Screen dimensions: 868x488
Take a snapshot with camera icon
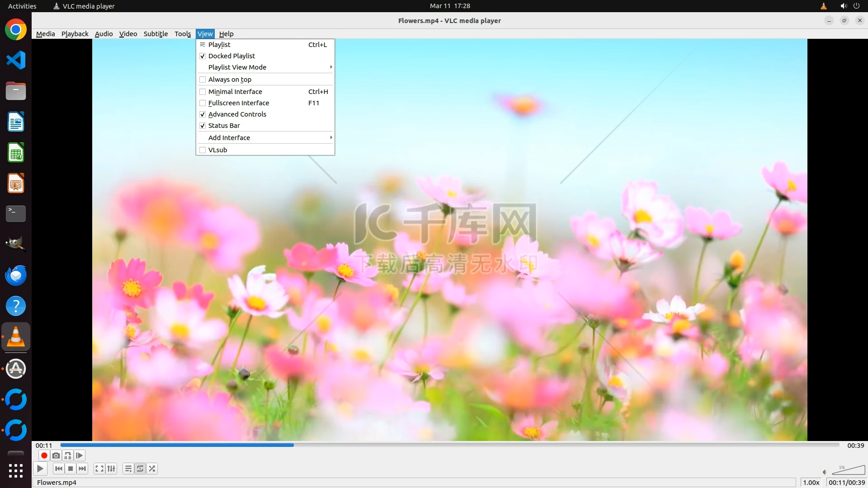56,455
